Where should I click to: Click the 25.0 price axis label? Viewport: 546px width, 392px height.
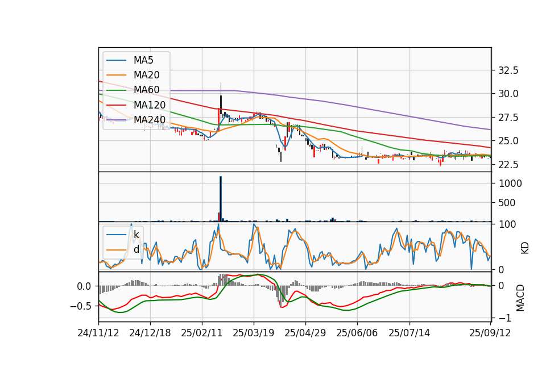click(x=508, y=141)
